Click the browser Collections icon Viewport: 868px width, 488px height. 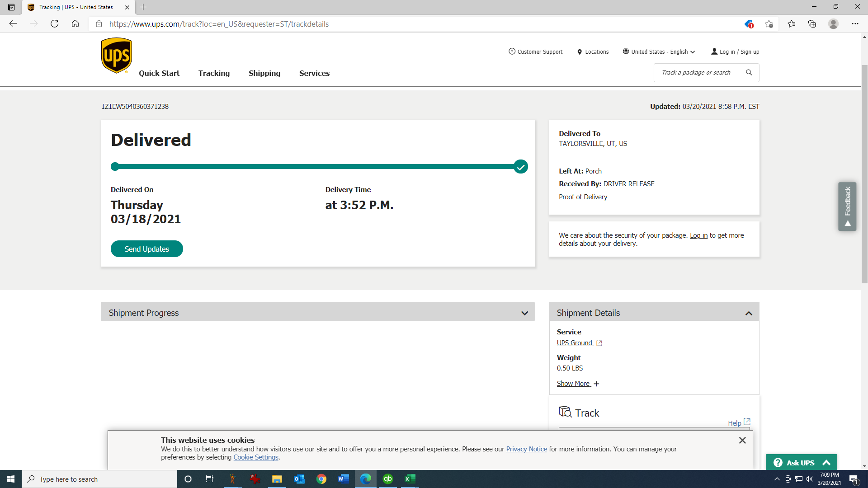pos(812,24)
